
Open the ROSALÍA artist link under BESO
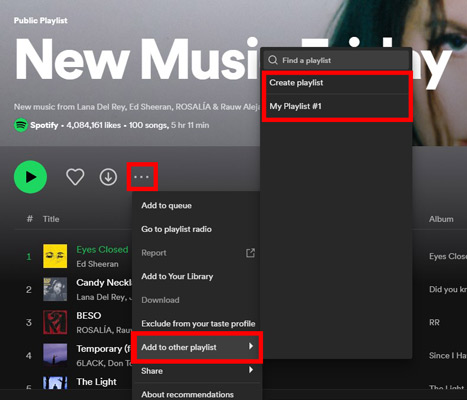94,330
